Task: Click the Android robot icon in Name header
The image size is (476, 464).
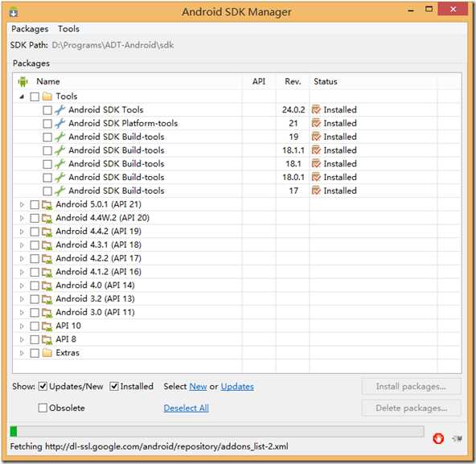Action: (x=23, y=81)
